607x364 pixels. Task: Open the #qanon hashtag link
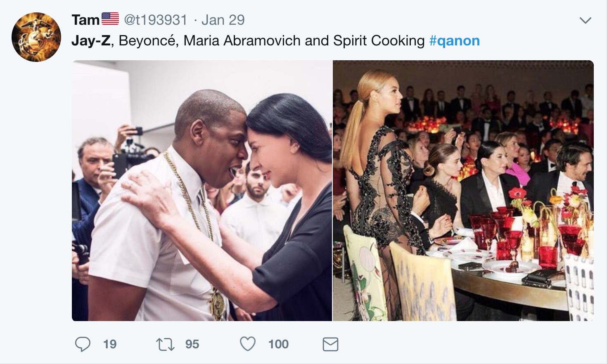tap(454, 41)
